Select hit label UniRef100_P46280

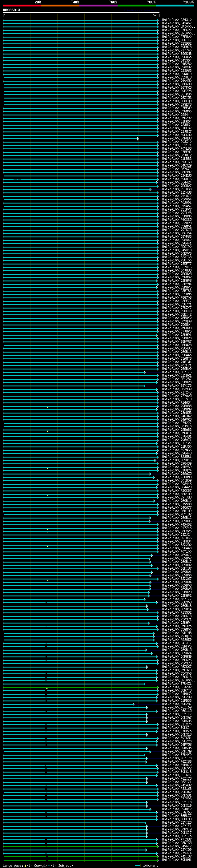177,64
